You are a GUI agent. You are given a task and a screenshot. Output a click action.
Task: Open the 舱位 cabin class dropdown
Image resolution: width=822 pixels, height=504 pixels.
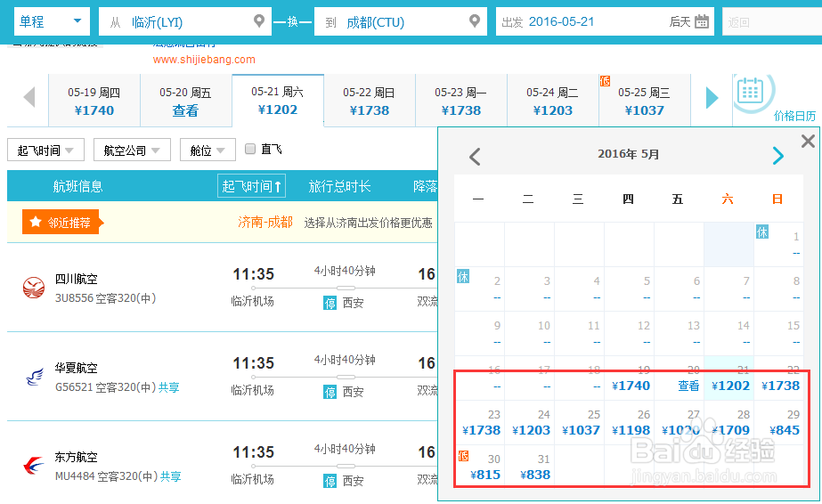coord(208,150)
